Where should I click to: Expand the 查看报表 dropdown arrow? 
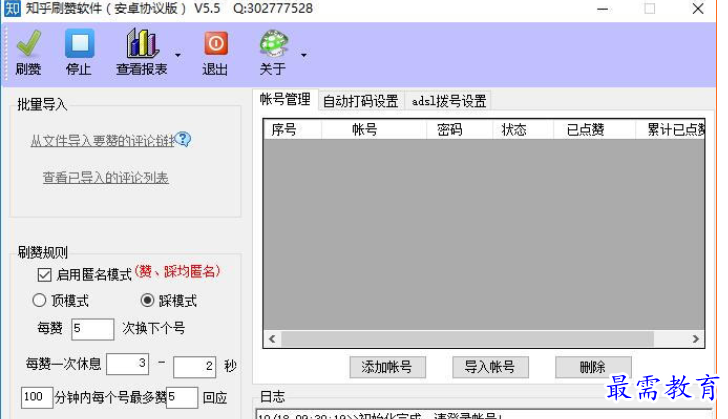pyautogui.click(x=178, y=55)
